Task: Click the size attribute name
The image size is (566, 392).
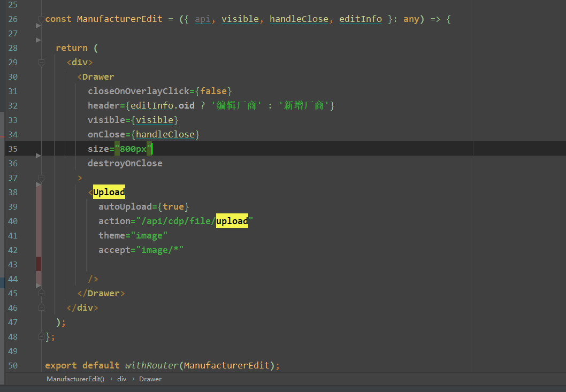Action: (98, 149)
